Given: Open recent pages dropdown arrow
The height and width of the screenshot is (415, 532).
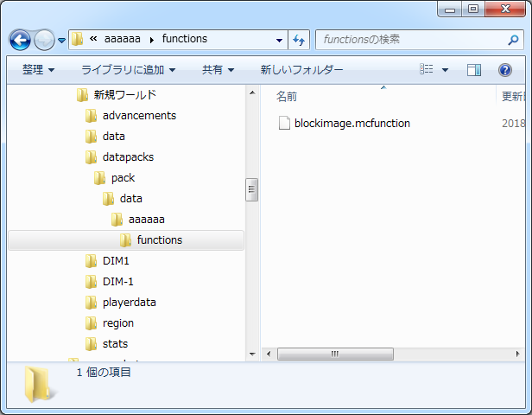Looking at the screenshot, I should click(61, 41).
